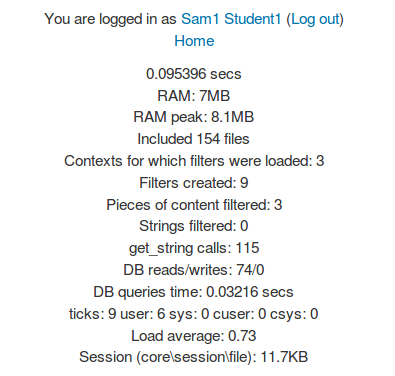The image size is (395, 376).
Task: Select the get_string calls: 115 line
Action: pos(194,248)
